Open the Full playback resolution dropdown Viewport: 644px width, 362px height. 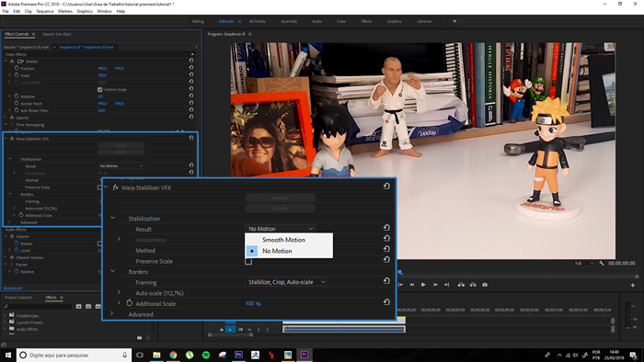tap(583, 263)
